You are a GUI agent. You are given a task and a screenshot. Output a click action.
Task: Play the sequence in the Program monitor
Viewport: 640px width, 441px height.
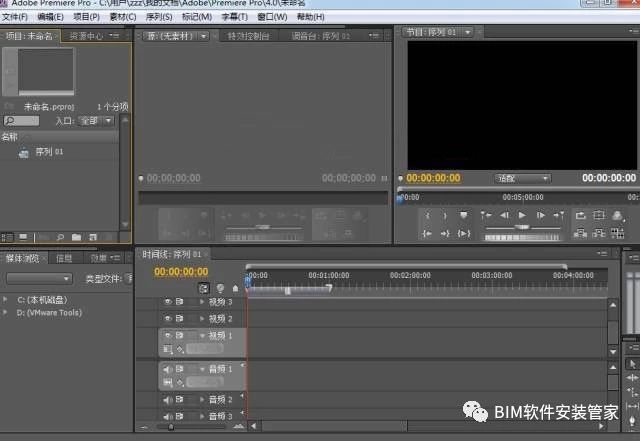(522, 215)
